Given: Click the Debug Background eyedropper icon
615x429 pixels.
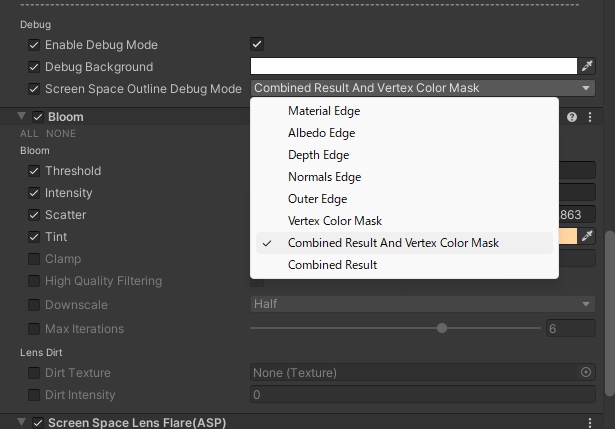Looking at the screenshot, I should (x=587, y=67).
